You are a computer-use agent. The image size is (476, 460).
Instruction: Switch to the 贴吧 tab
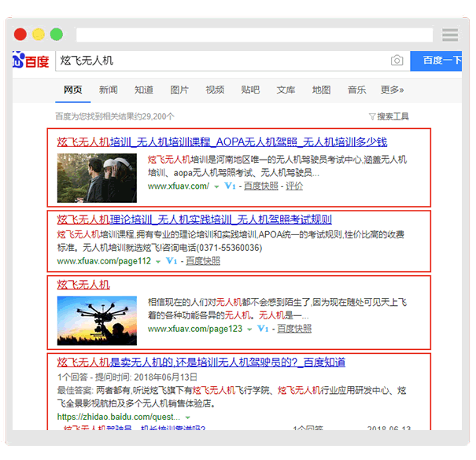coord(250,90)
